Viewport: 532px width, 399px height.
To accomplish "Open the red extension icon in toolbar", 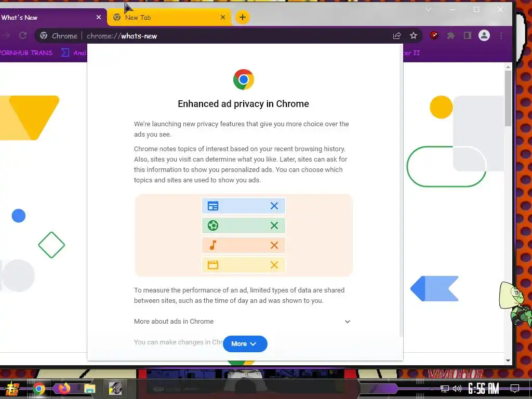I will point(434,35).
